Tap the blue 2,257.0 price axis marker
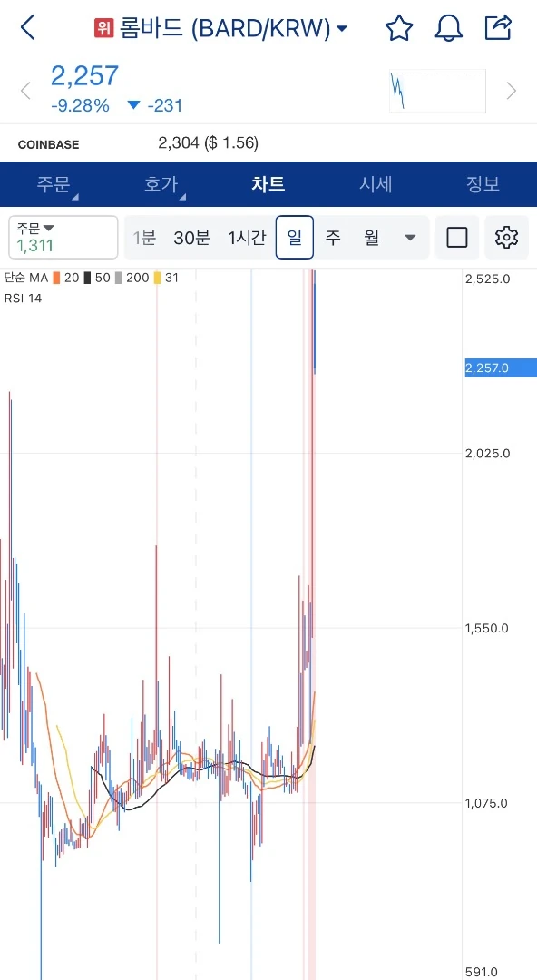Image resolution: width=537 pixels, height=980 pixels. coord(500,367)
